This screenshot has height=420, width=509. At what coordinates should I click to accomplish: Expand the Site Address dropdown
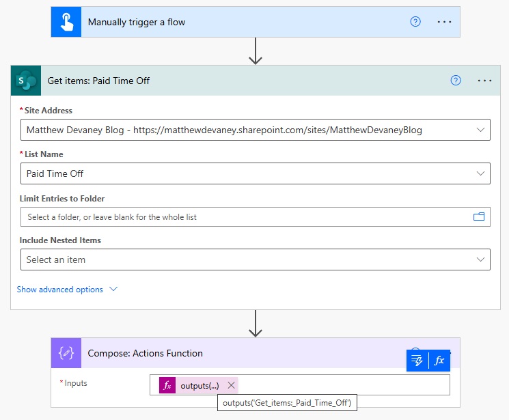pyautogui.click(x=481, y=130)
